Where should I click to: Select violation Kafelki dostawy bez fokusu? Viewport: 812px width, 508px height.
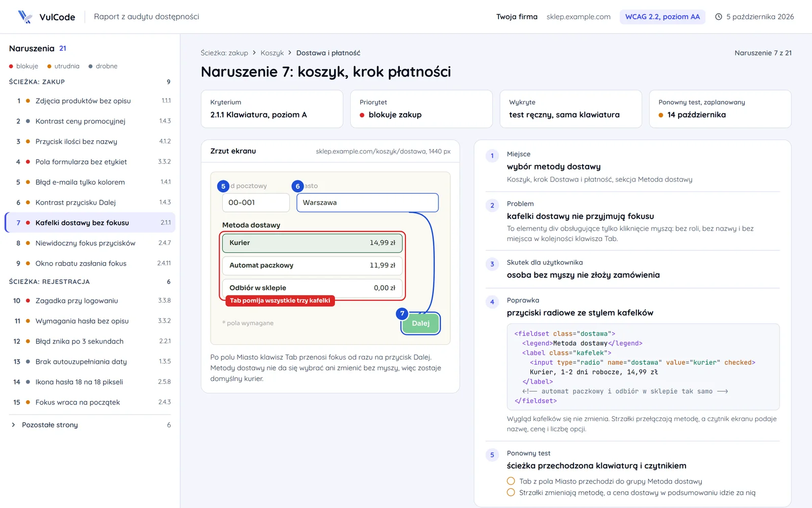pyautogui.click(x=90, y=223)
